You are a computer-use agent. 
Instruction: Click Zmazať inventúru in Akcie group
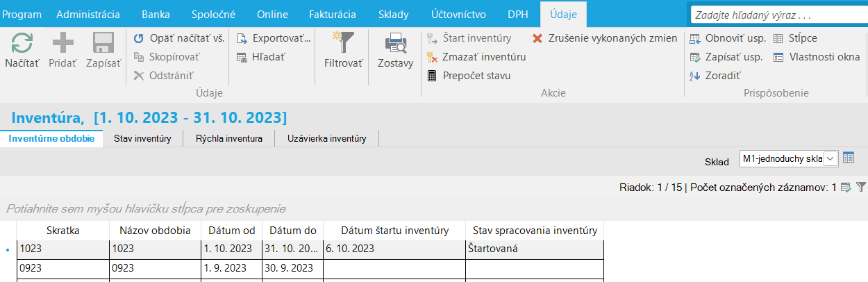(x=476, y=57)
